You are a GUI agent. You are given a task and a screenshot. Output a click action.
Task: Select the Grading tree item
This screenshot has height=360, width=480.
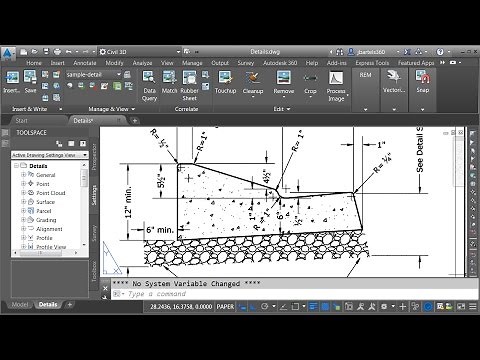click(x=46, y=220)
